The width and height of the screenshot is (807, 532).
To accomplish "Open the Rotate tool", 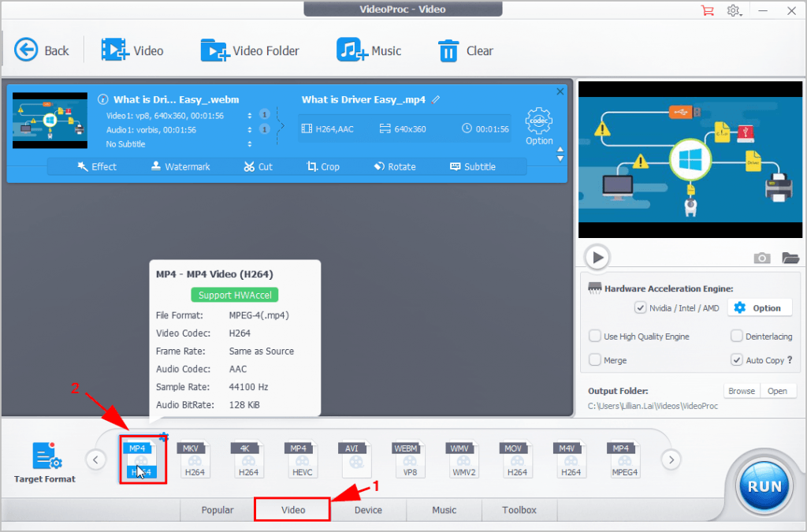I will [395, 166].
